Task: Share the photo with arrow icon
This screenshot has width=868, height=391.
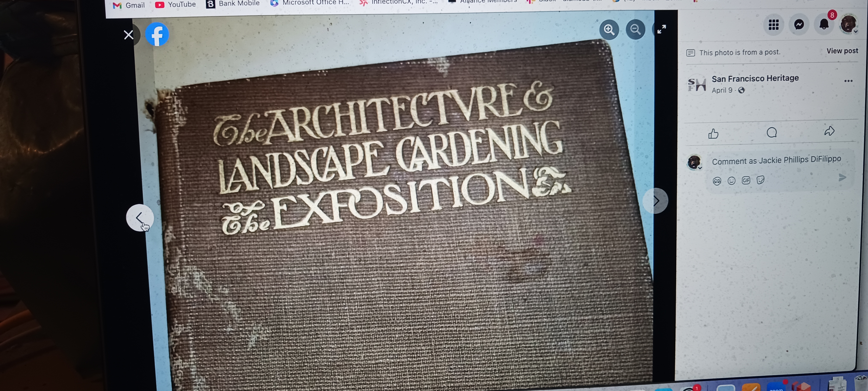Action: (829, 131)
